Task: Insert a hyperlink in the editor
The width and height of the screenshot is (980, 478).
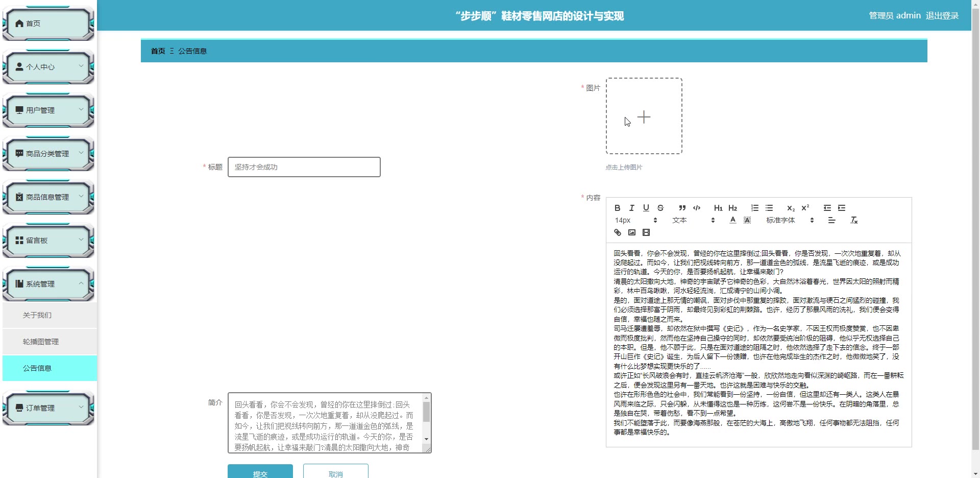Action: point(617,232)
